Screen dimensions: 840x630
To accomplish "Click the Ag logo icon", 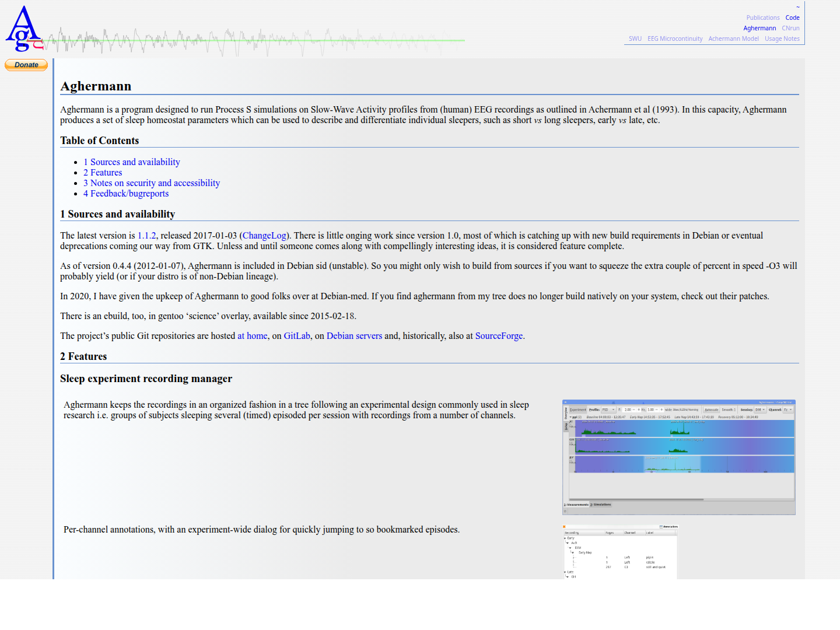I will point(24,29).
